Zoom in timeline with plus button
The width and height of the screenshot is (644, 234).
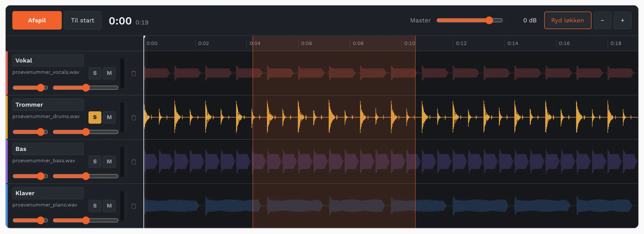click(x=622, y=20)
